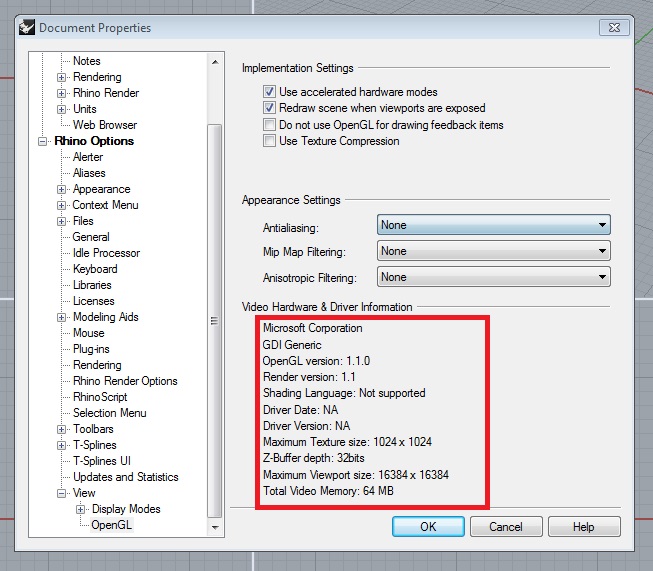The width and height of the screenshot is (653, 571).
Task: Open the Libraries options page
Action: [x=92, y=285]
